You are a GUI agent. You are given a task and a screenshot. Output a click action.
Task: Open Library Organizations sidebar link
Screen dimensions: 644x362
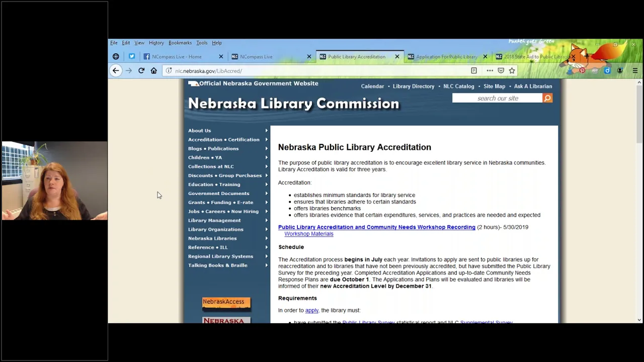pos(216,229)
